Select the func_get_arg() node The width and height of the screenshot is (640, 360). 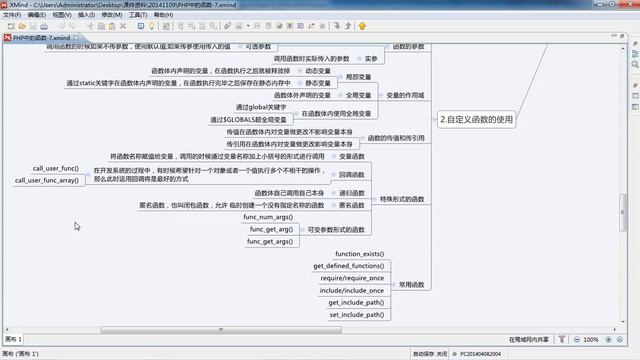(271, 229)
